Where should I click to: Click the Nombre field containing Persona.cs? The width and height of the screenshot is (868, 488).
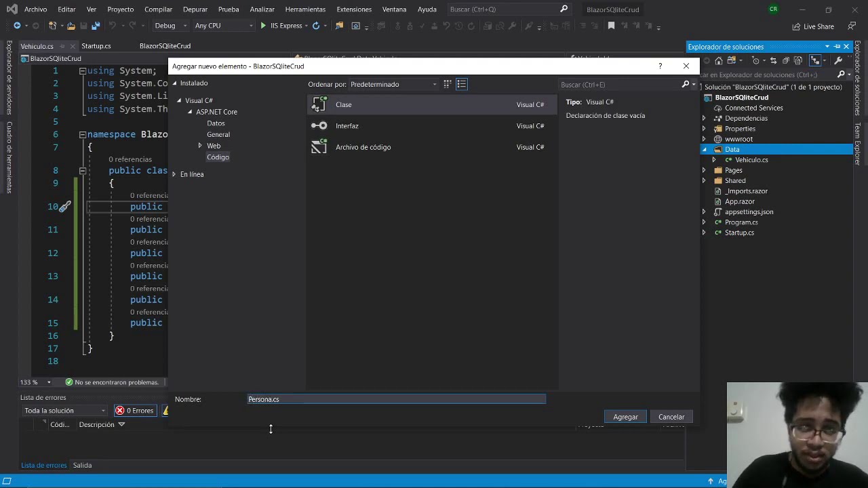(397, 399)
